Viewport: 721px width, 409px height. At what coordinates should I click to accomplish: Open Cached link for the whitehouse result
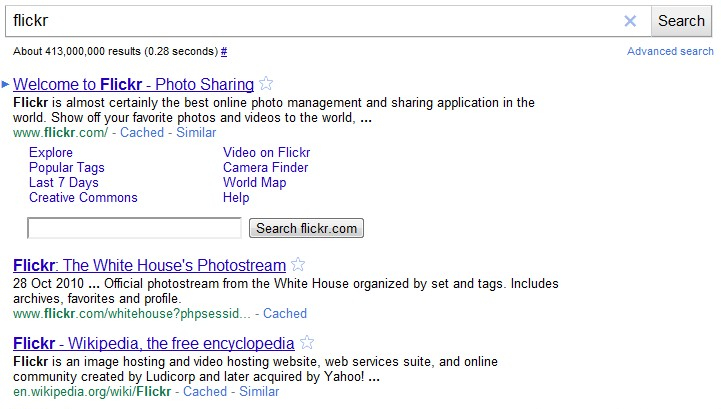click(x=285, y=314)
